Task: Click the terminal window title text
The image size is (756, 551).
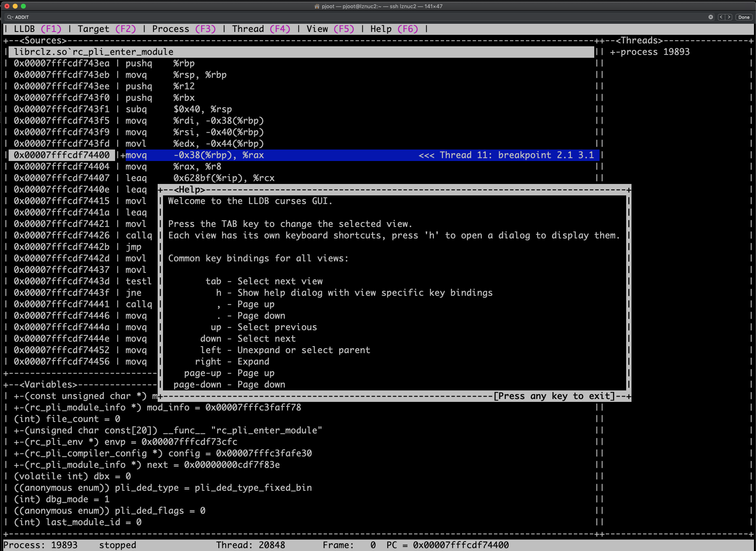Action: (x=382, y=6)
